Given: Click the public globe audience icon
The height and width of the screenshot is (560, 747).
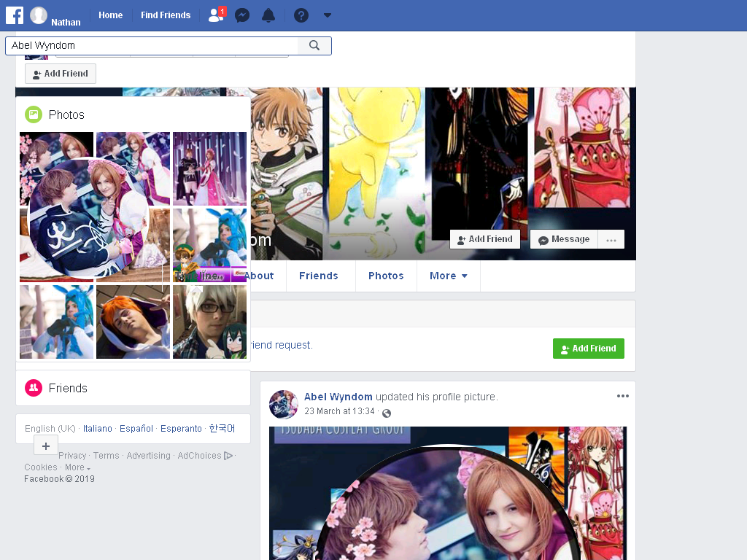Looking at the screenshot, I should pyautogui.click(x=387, y=413).
